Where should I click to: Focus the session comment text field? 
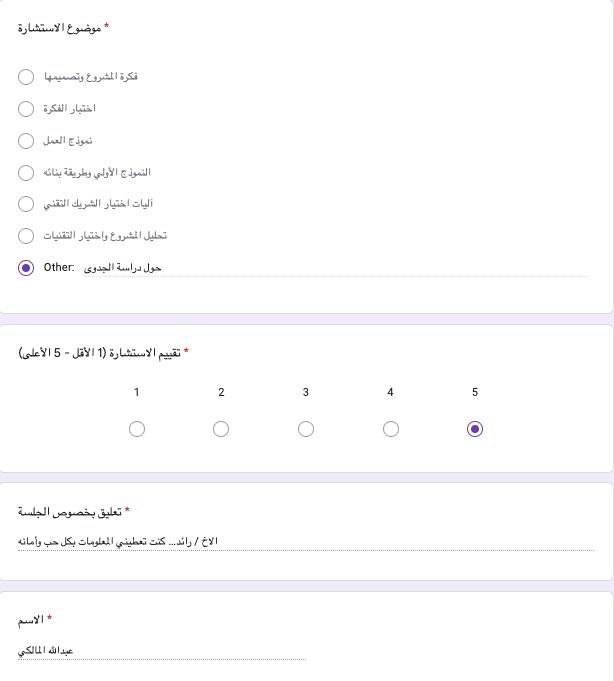300,542
